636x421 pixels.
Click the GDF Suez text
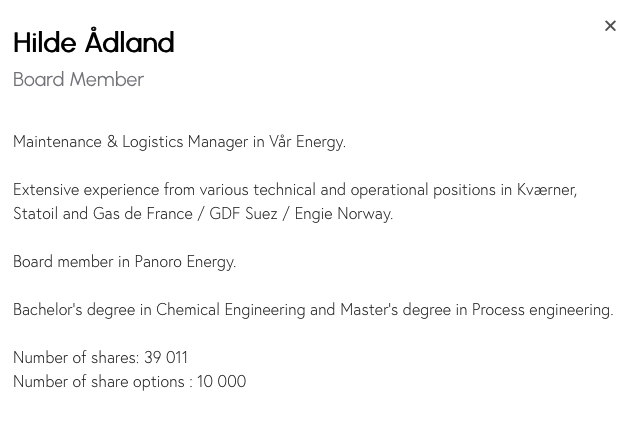(x=243, y=214)
